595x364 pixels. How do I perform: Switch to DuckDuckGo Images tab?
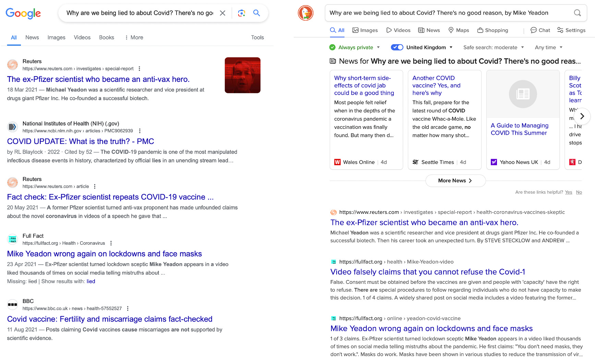tap(365, 30)
